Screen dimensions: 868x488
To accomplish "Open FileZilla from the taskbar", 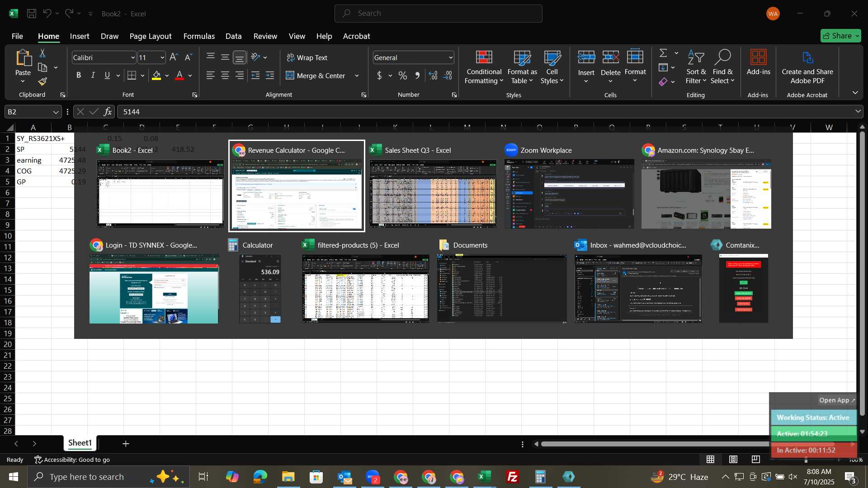I will (x=512, y=477).
